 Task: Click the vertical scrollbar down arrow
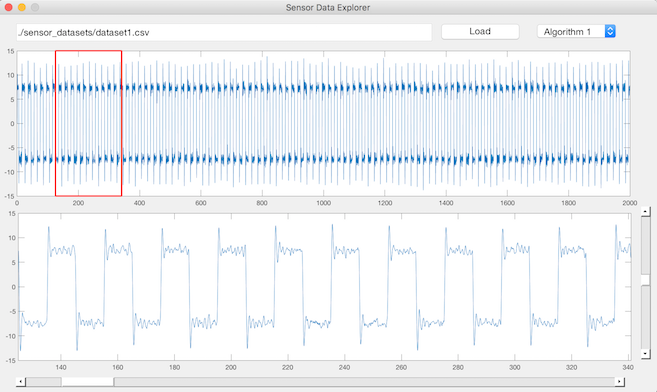[x=645, y=354]
